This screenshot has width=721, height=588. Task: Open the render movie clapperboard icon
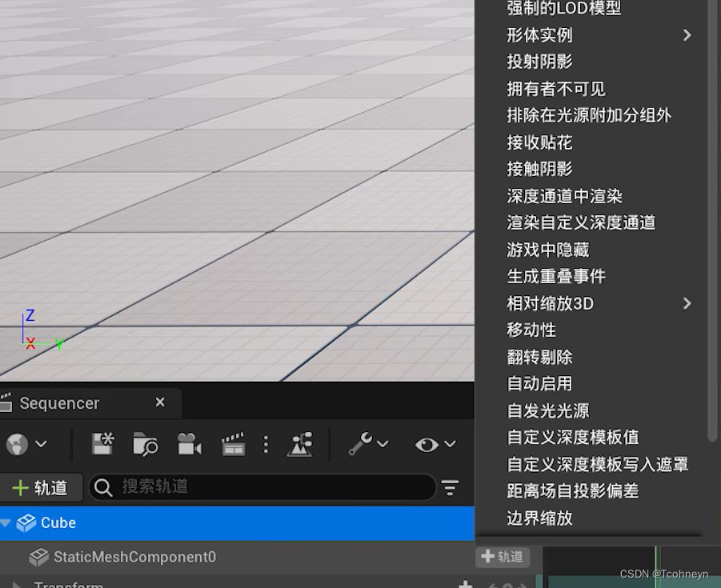pos(234,444)
